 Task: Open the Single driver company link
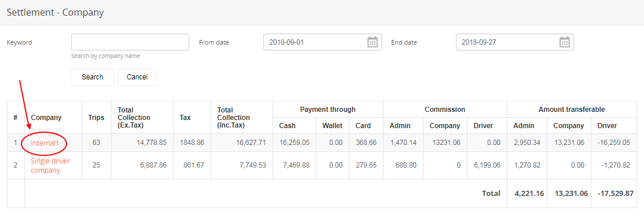[x=50, y=165]
